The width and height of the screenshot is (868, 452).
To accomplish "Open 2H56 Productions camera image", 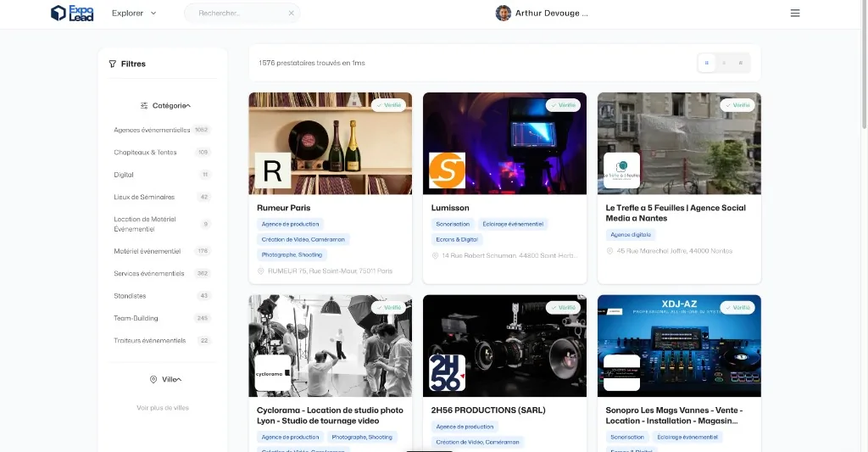I will 504,346.
